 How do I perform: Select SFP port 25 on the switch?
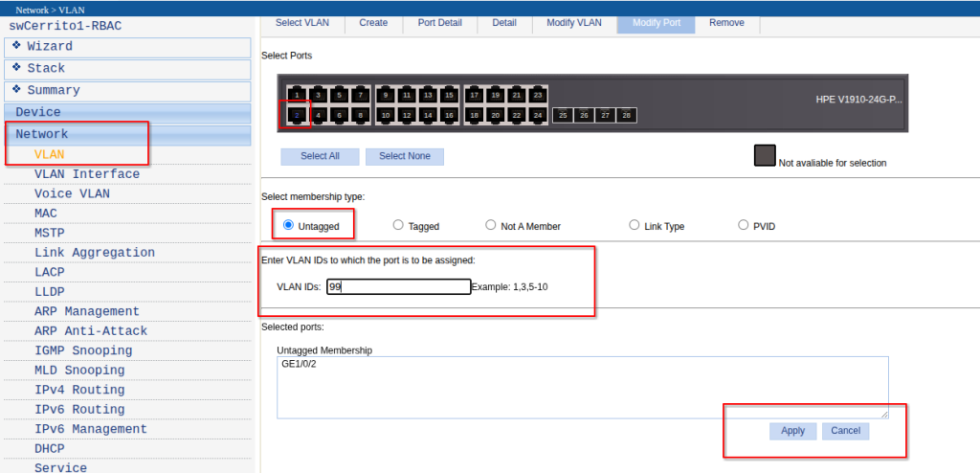click(x=563, y=115)
